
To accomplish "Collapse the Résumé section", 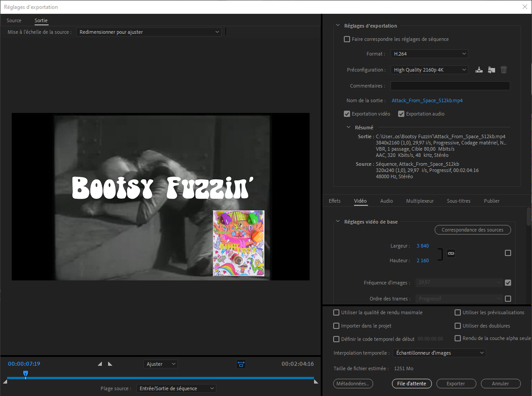I will click(x=349, y=128).
